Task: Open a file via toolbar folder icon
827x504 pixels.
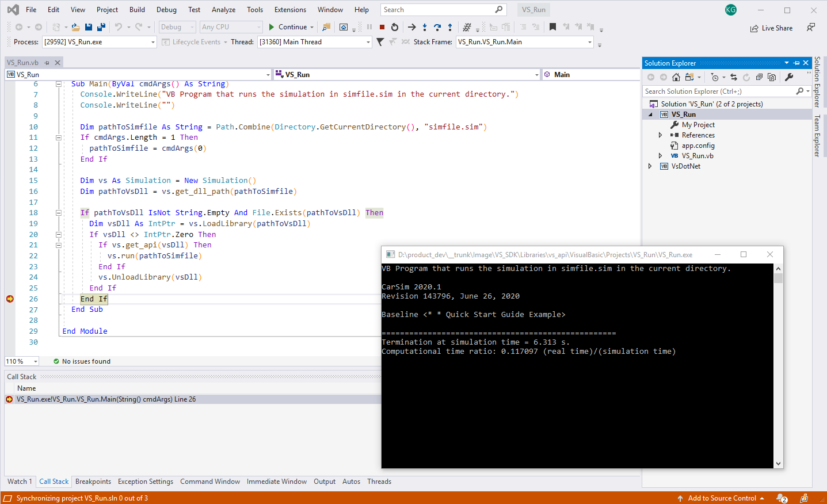Action: [75, 27]
